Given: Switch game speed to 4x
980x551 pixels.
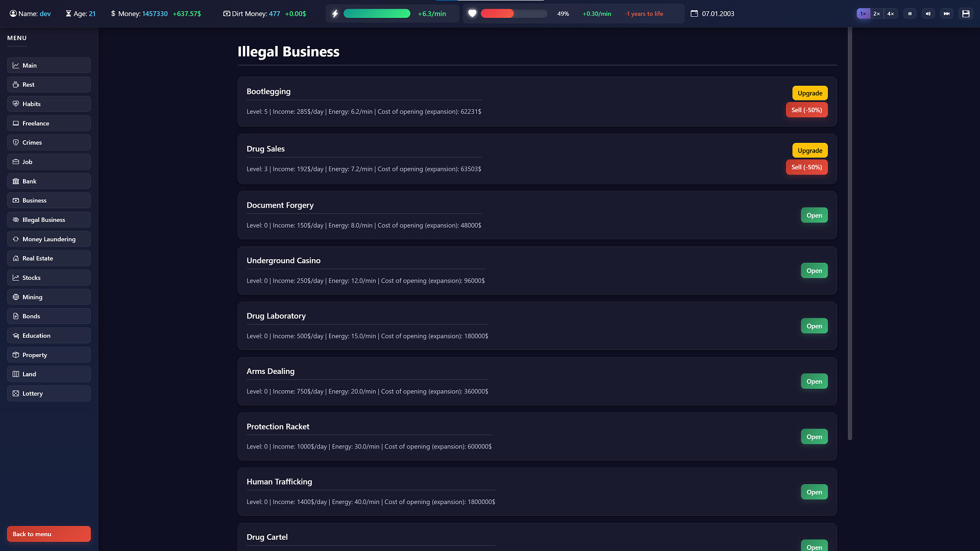Looking at the screenshot, I should pos(890,13).
